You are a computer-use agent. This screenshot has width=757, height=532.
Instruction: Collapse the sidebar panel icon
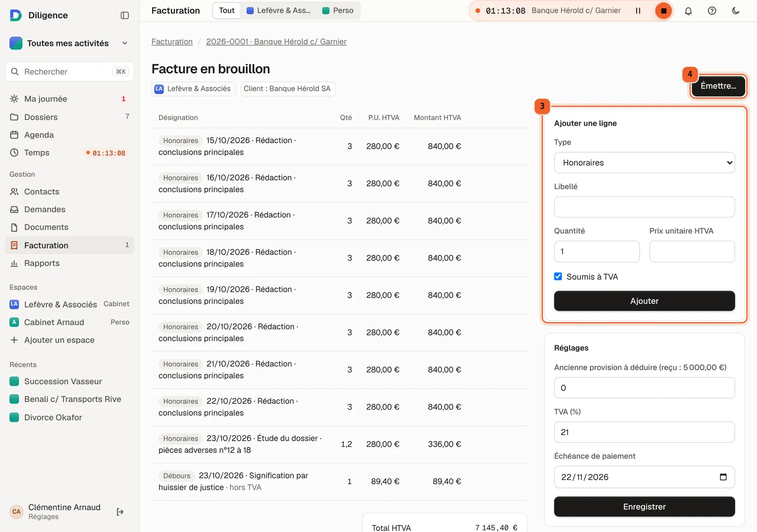pyautogui.click(x=125, y=15)
